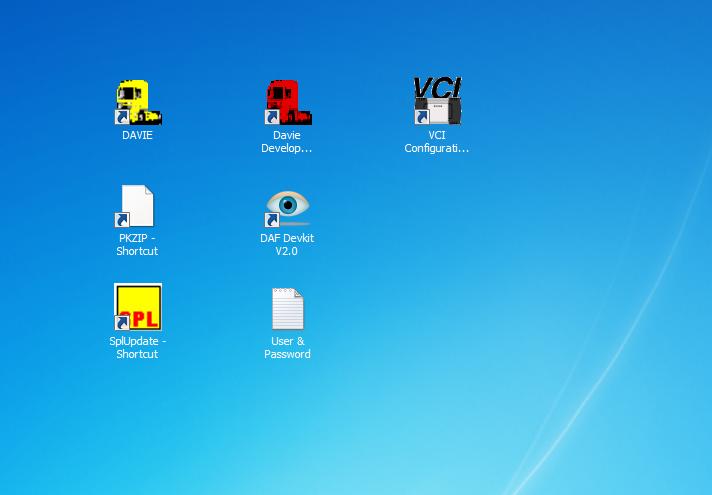Click the shortcut arrow on SplUpdate icon

coord(121,323)
